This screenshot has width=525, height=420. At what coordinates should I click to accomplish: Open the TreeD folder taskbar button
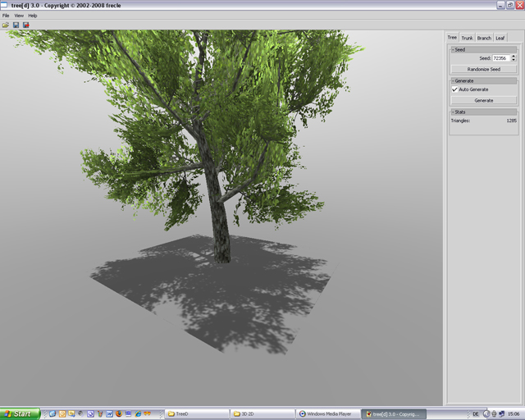point(195,414)
